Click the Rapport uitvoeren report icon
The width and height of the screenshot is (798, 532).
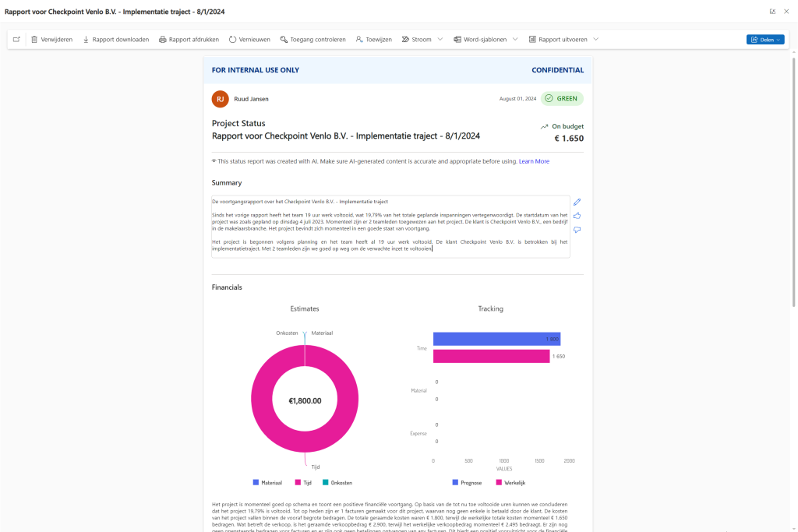tap(532, 39)
